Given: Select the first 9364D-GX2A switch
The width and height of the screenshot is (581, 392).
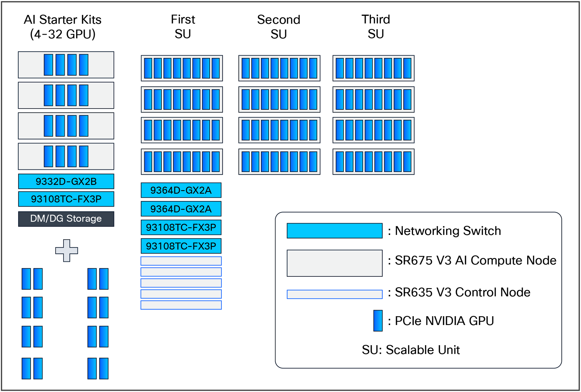Looking at the screenshot, I should pos(180,189).
